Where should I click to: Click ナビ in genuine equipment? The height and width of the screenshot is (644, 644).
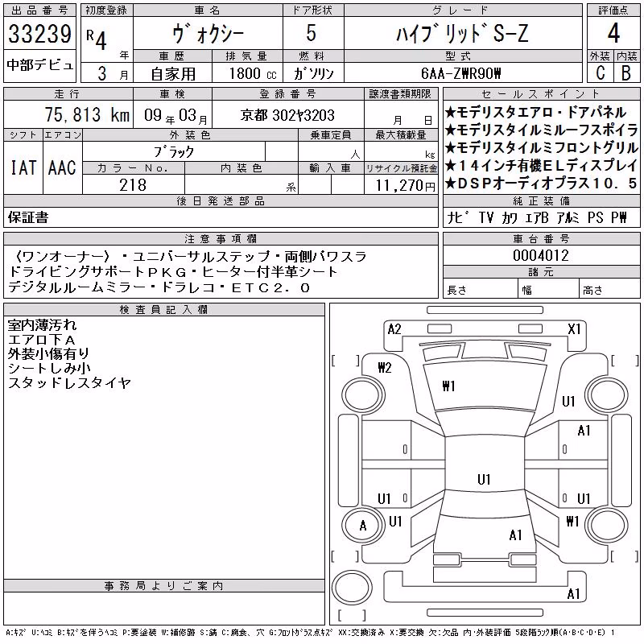point(458,217)
